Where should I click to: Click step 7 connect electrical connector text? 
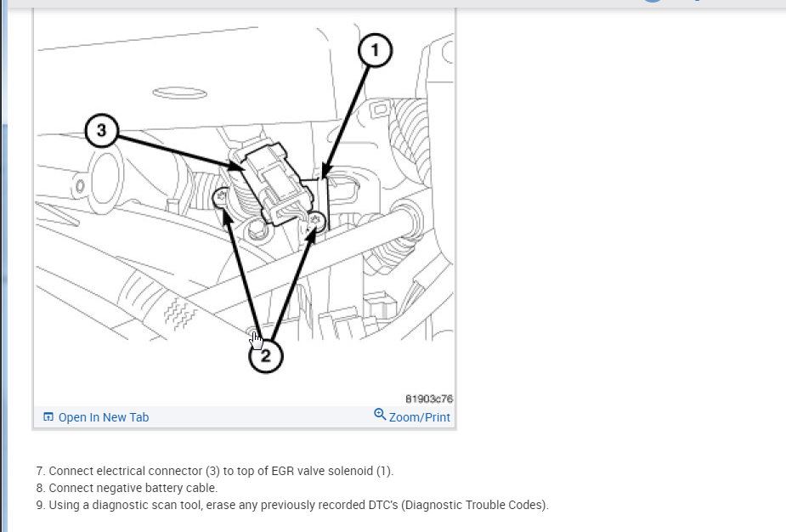click(x=214, y=471)
